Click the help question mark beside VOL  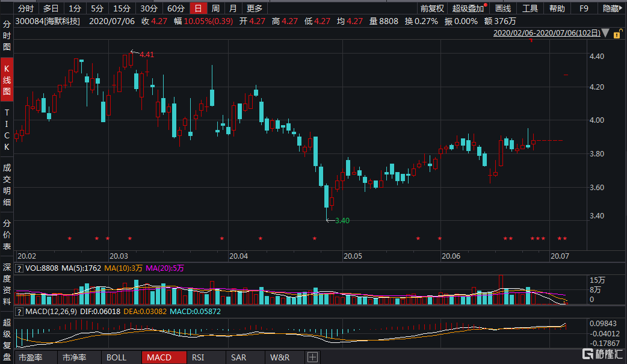tap(19, 269)
